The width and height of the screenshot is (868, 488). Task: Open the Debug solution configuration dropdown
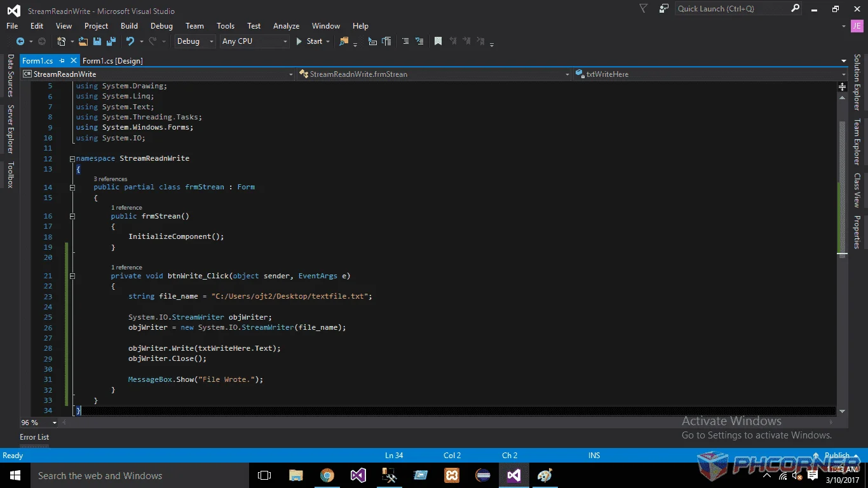point(194,41)
